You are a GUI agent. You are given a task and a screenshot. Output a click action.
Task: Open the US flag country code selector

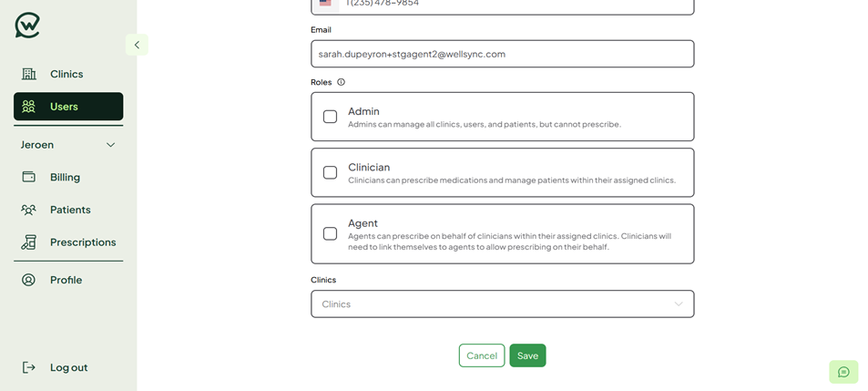[325, 5]
